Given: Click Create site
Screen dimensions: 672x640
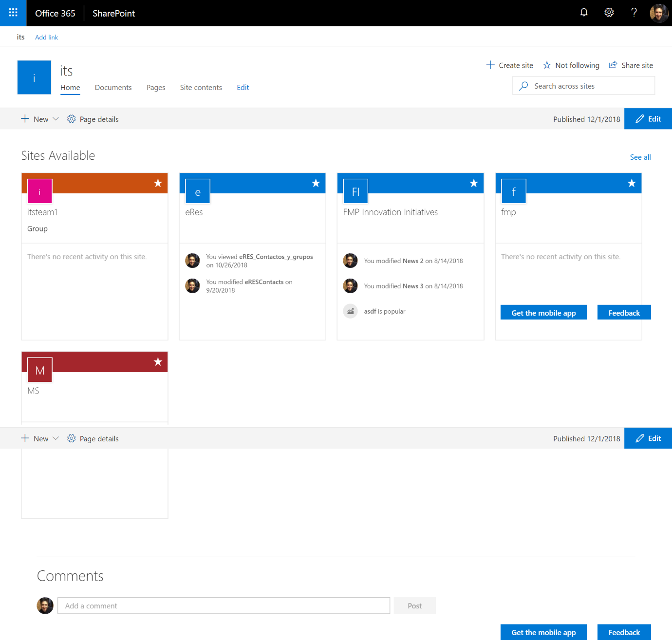Looking at the screenshot, I should click(509, 65).
